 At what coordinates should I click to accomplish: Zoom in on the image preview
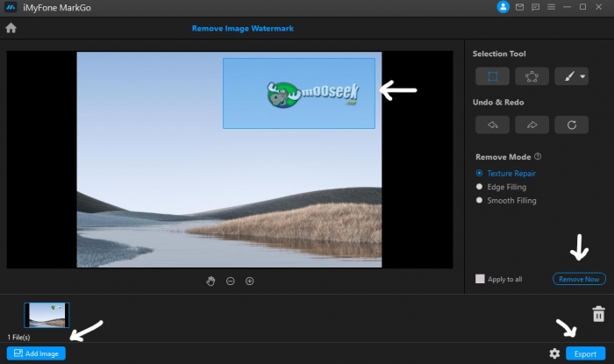coord(249,281)
